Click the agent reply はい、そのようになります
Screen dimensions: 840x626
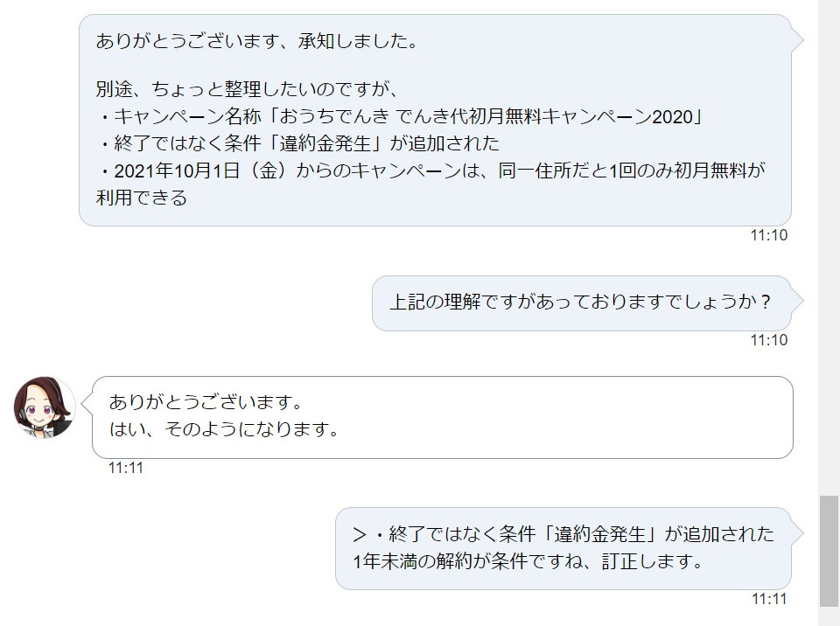click(x=224, y=429)
